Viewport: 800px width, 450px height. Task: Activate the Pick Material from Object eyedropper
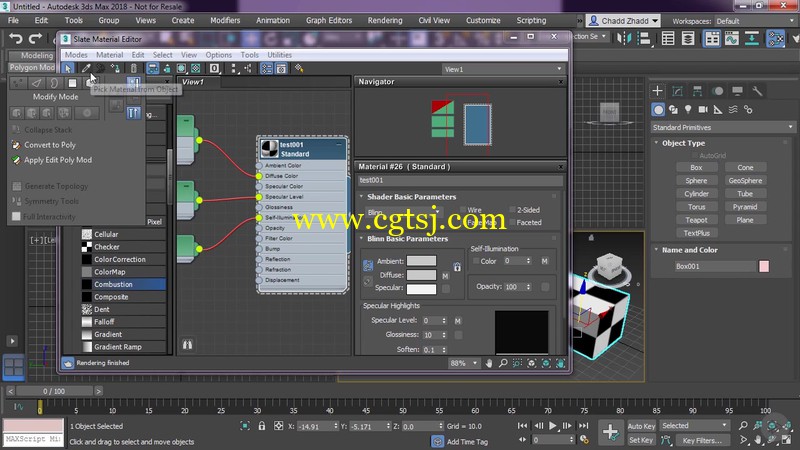[x=86, y=68]
